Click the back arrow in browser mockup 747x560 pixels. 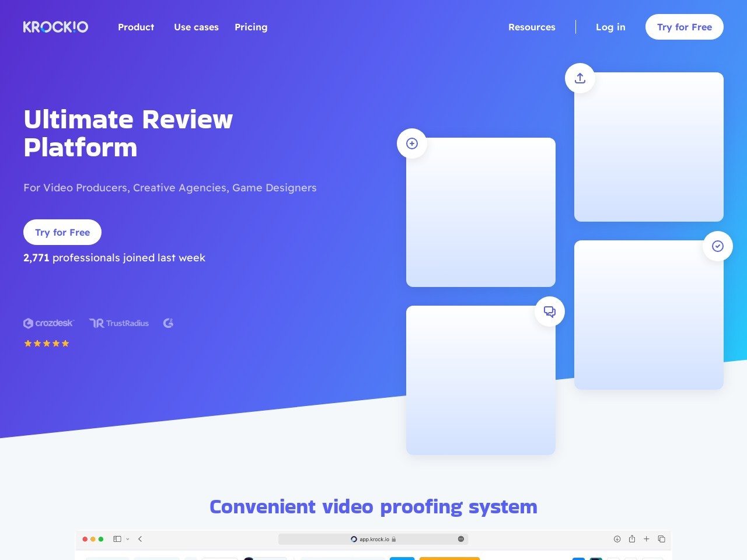140,539
